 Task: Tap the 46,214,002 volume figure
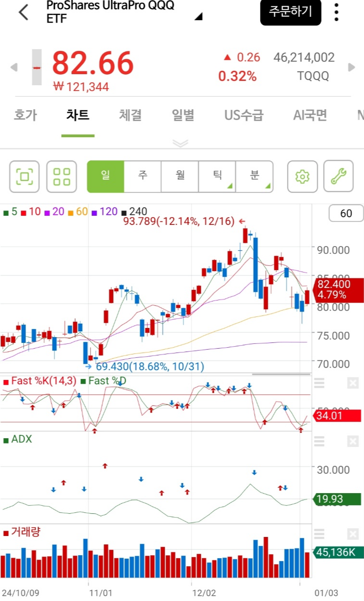pyautogui.click(x=304, y=58)
